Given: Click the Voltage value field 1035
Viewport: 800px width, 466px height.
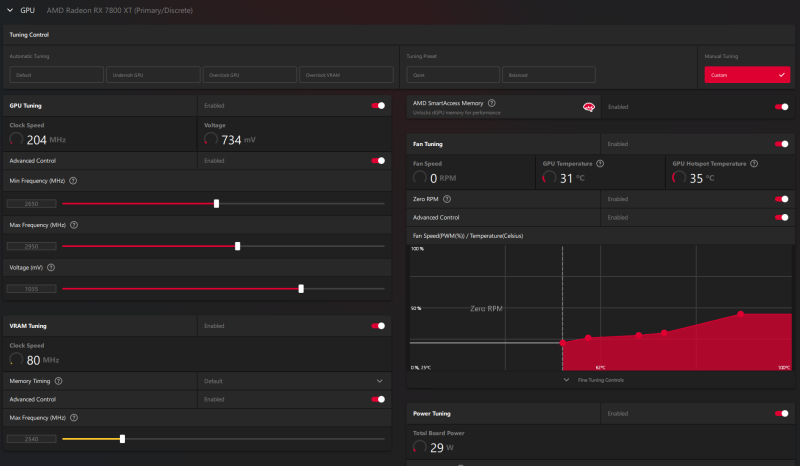Looking at the screenshot, I should click(32, 289).
